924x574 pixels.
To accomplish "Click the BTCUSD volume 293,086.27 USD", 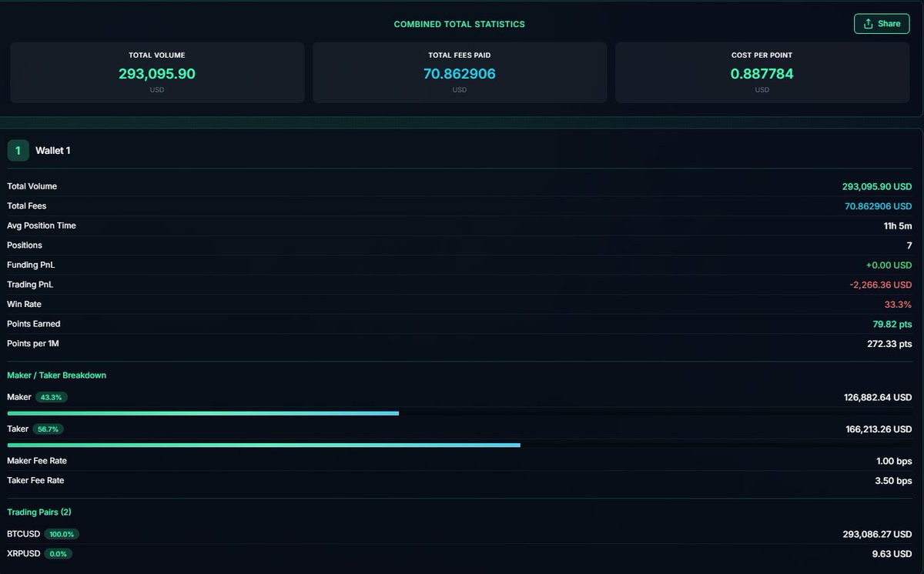I will (878, 534).
